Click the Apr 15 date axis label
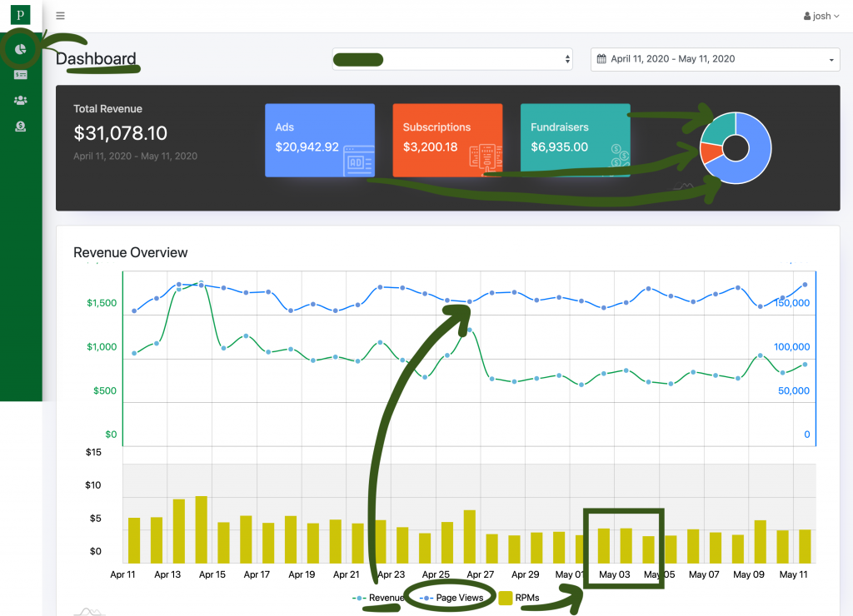The width and height of the screenshot is (853, 616). click(212, 574)
